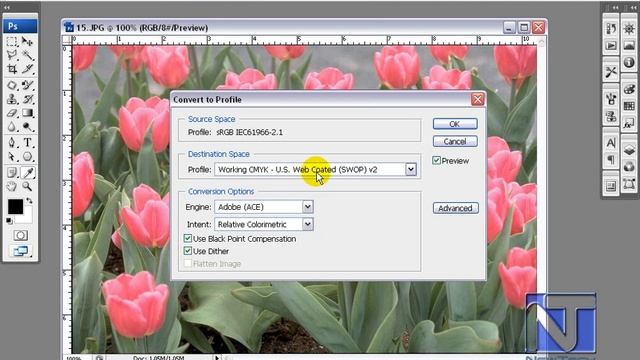
Task: Select the Move tool
Action: point(27,41)
